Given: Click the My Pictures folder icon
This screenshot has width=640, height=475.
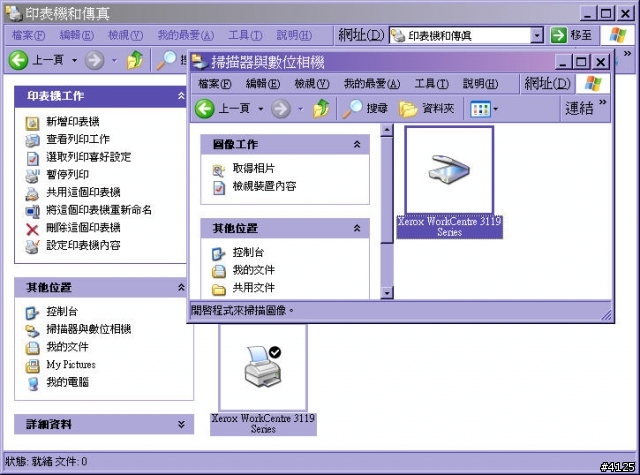Looking at the screenshot, I should click(32, 366).
